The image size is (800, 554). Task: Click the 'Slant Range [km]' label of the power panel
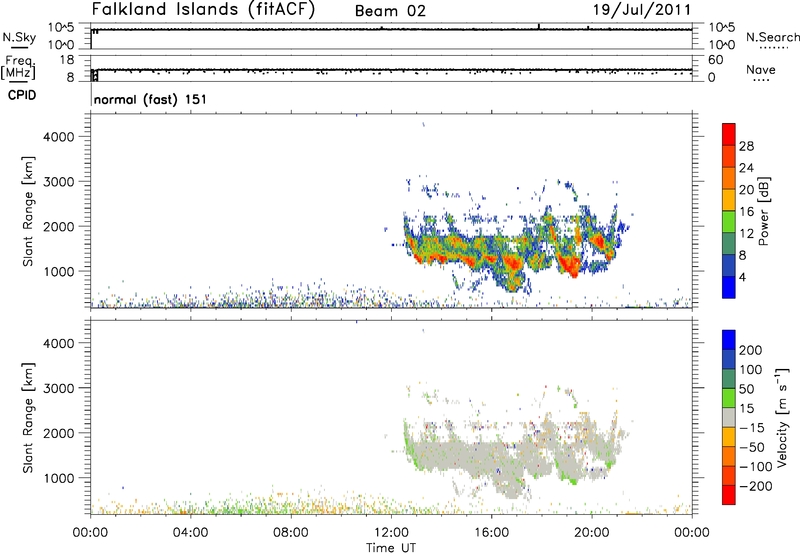(x=29, y=211)
